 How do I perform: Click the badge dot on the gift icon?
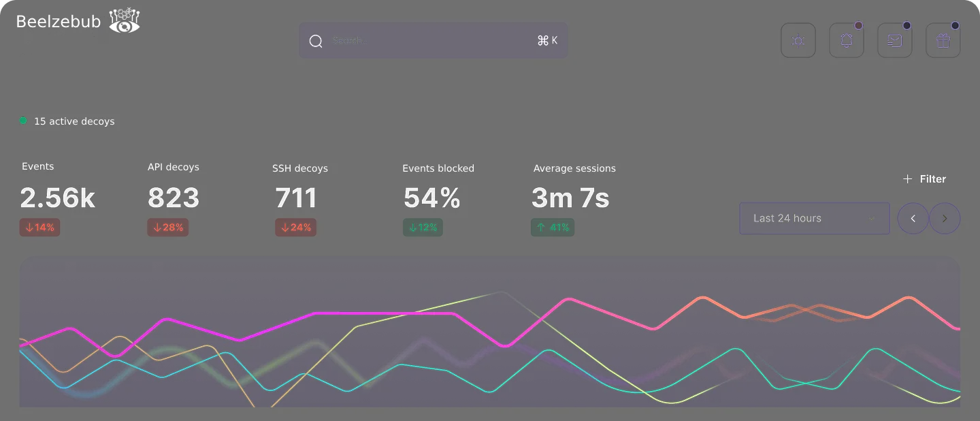tap(955, 26)
